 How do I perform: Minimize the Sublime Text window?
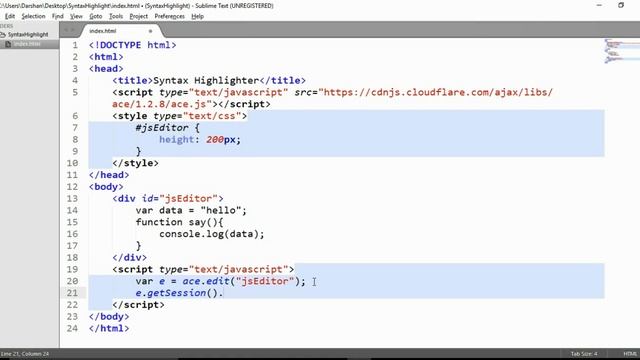[599, 5]
